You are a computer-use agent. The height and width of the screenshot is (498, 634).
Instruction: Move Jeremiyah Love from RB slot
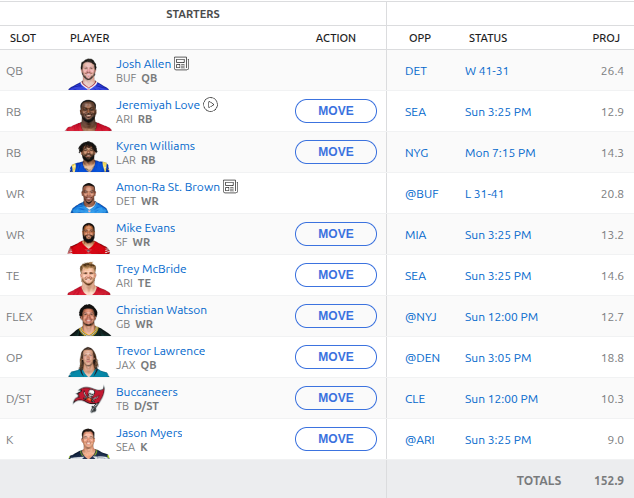(x=336, y=111)
